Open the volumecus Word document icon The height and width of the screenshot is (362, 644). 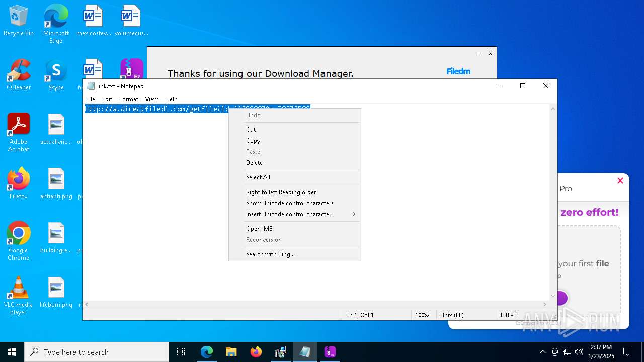131,21
